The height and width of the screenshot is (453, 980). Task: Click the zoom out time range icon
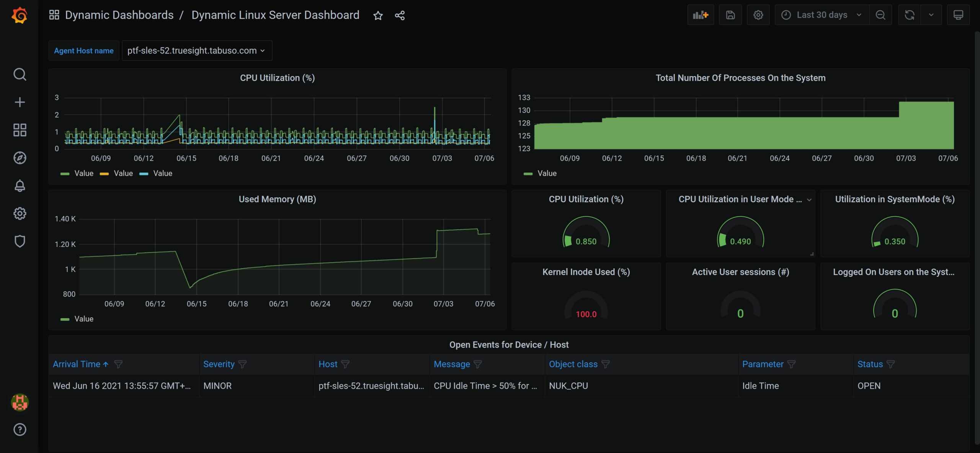click(x=880, y=15)
